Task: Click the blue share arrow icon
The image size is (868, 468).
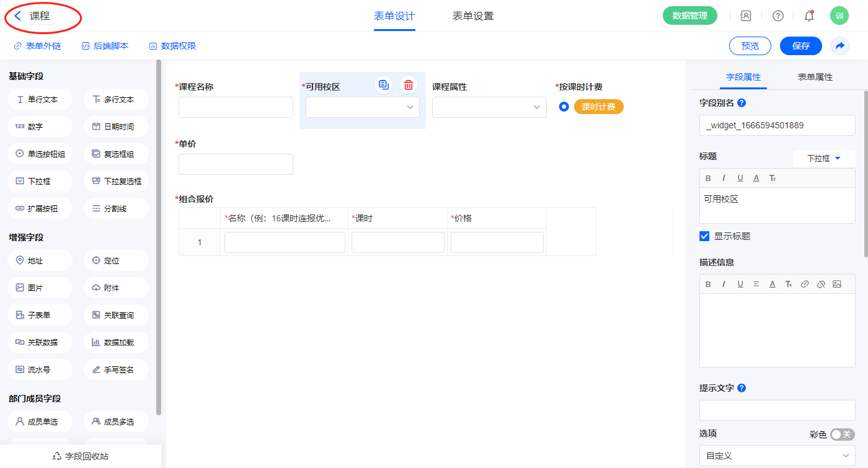Action: click(839, 46)
